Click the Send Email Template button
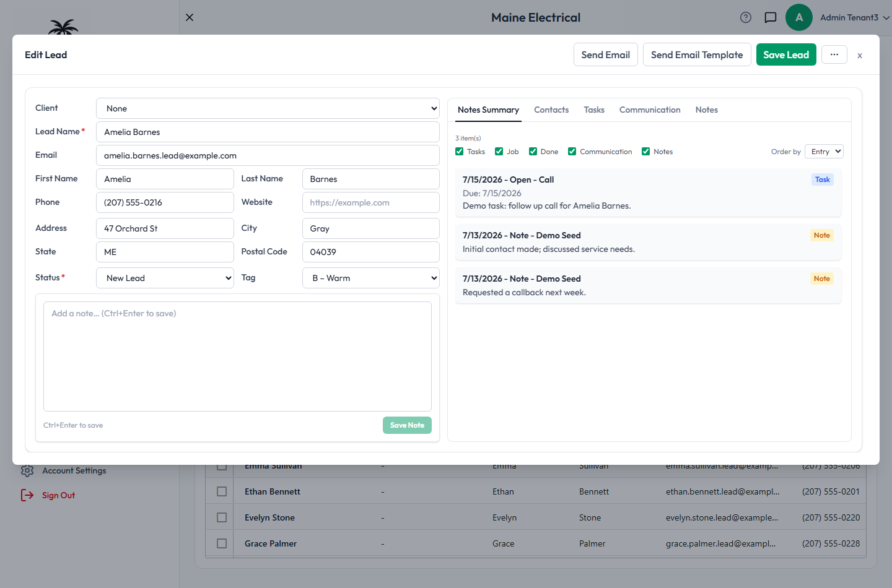Image resolution: width=892 pixels, height=588 pixels. tap(697, 54)
